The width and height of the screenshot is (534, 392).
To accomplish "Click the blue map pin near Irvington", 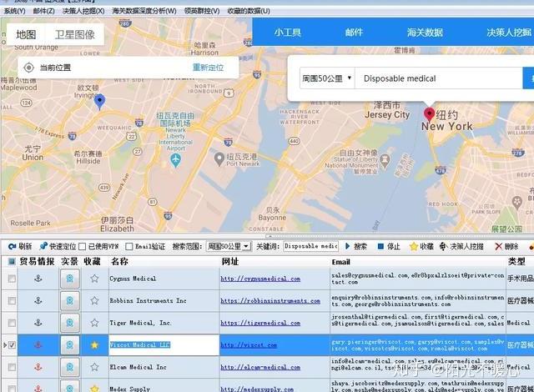I will tap(99, 102).
